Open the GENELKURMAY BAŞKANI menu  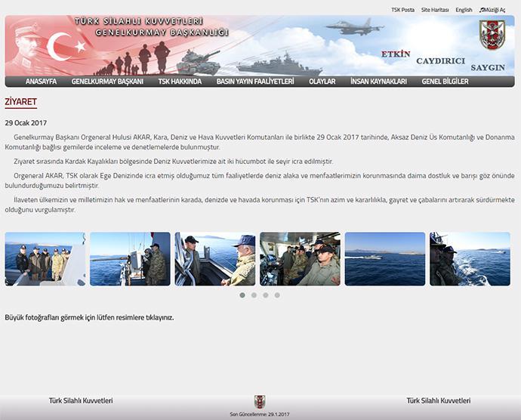(107, 82)
